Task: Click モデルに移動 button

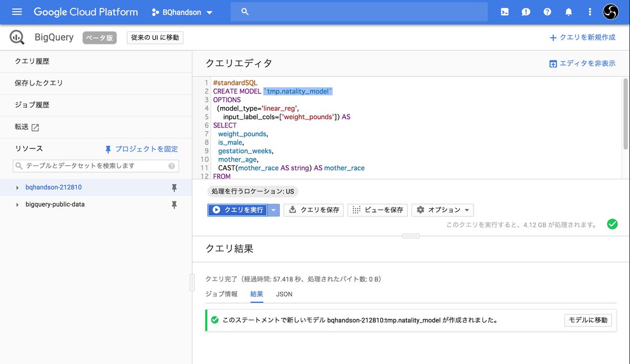Action: [588, 320]
